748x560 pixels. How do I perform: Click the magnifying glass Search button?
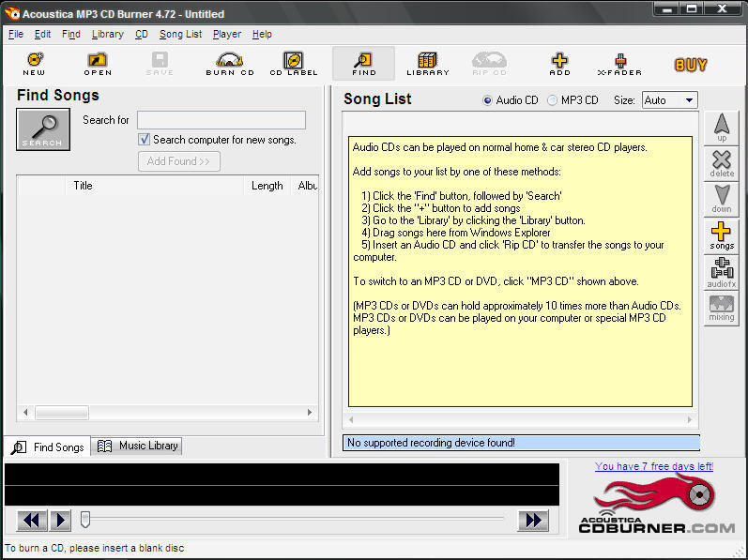click(x=43, y=129)
